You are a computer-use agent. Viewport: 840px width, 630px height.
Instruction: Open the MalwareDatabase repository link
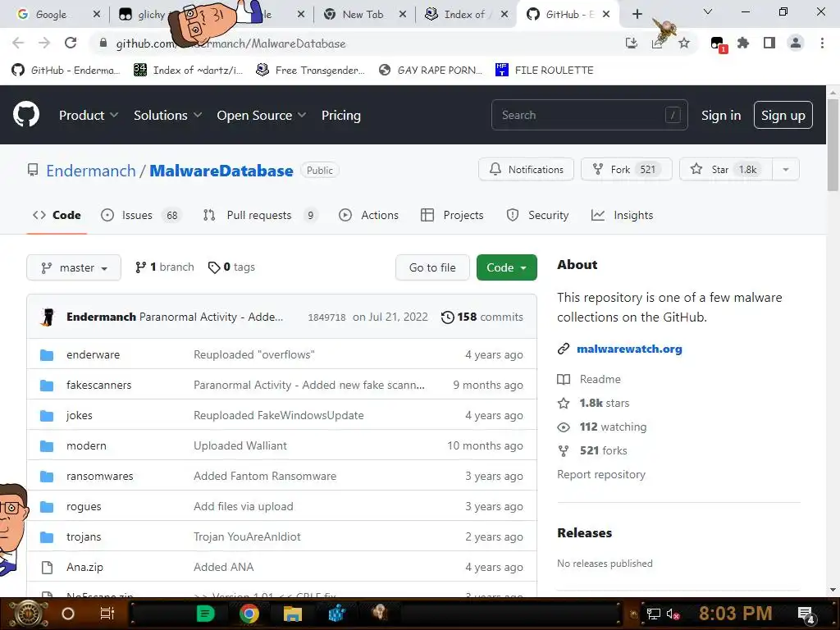point(221,171)
